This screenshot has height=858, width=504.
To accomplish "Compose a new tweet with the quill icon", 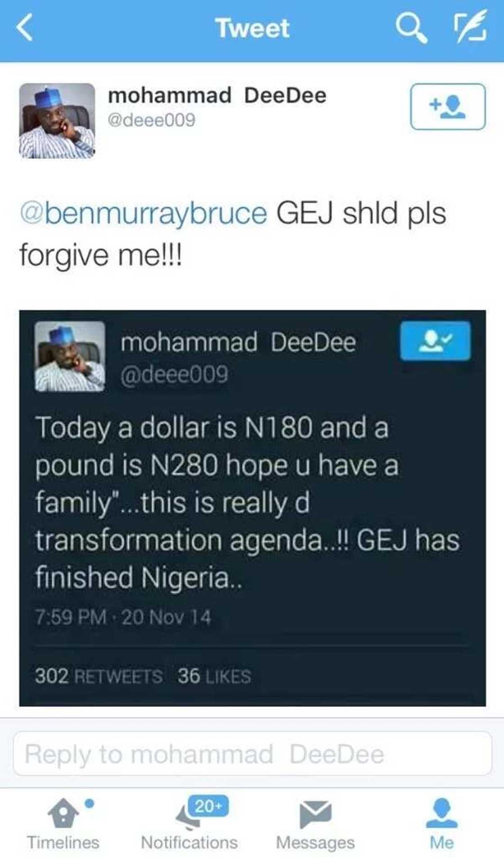I will pyautogui.click(x=469, y=27).
